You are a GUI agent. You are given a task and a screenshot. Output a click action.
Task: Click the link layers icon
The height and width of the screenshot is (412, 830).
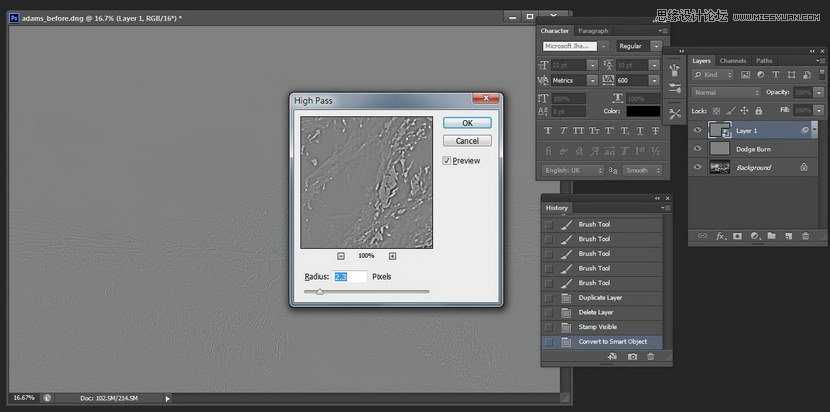pyautogui.click(x=701, y=236)
